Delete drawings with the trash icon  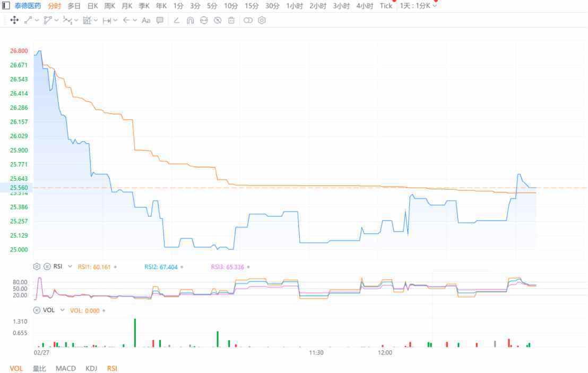point(231,20)
